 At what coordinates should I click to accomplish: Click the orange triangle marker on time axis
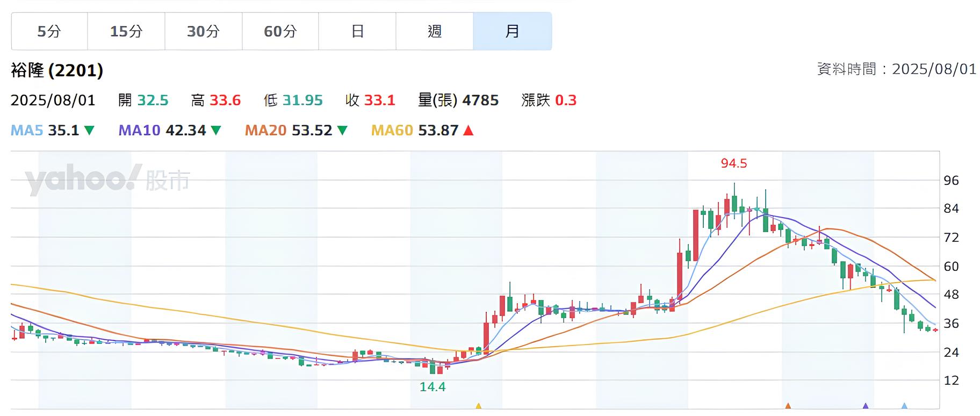coord(788,406)
